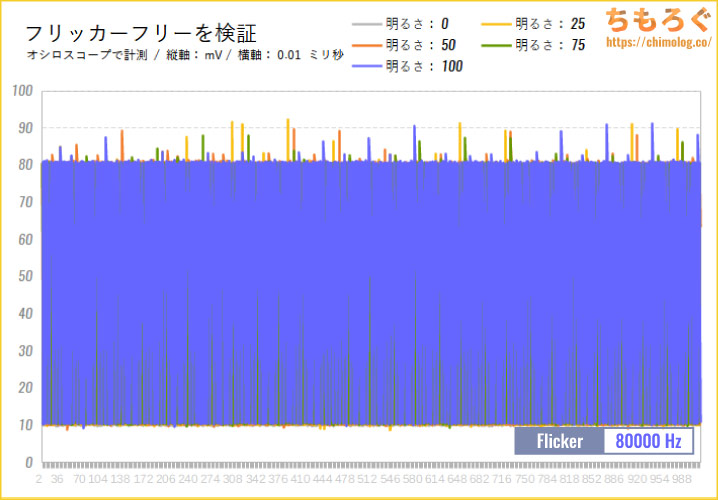The height and width of the screenshot is (500, 718).
Task: Click the x-axis label 240
Action: point(186,479)
